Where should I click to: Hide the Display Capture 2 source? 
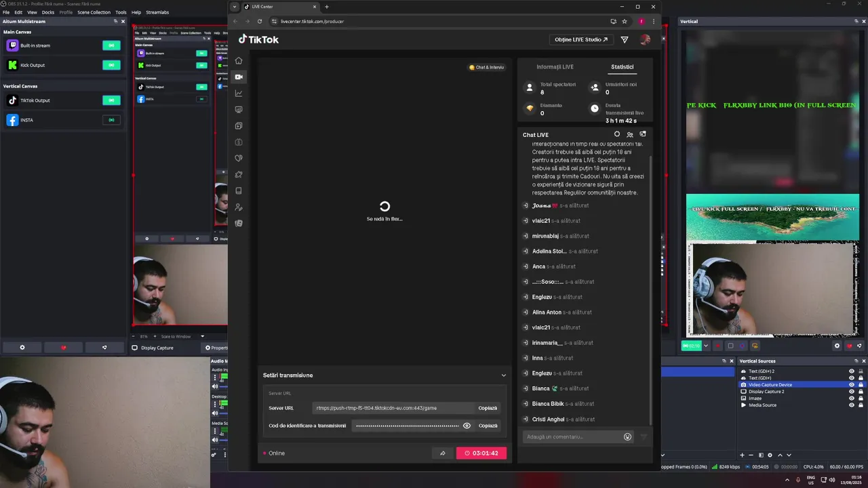click(852, 392)
